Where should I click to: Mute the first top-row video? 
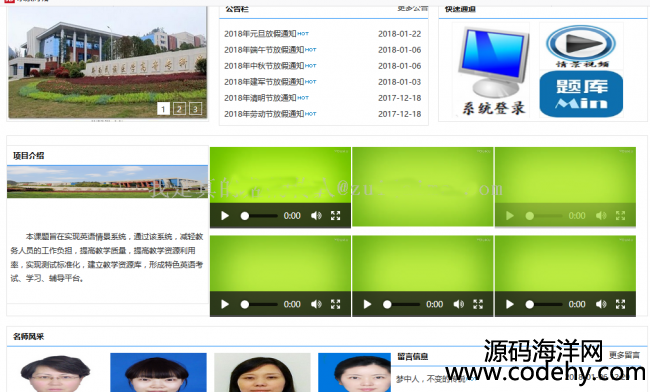(x=316, y=216)
